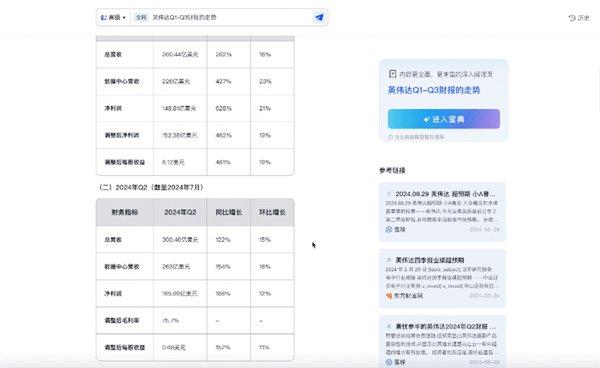Select 调整后毛利率 row label in Q2 table
600x368 pixels.
(x=122, y=321)
